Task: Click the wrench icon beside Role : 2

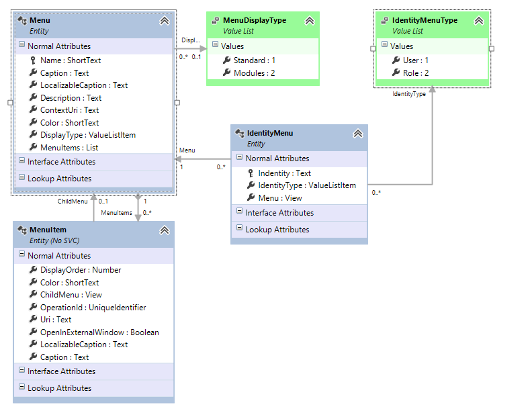Action: point(396,73)
